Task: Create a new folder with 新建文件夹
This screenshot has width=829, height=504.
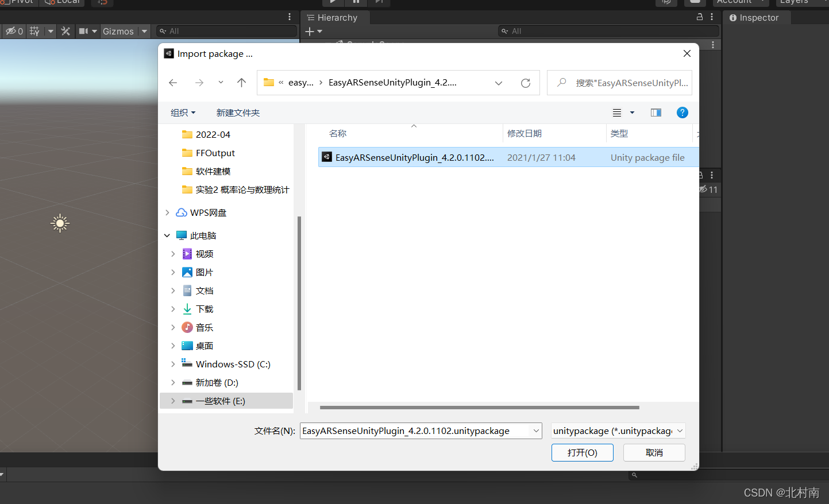Action: tap(238, 113)
